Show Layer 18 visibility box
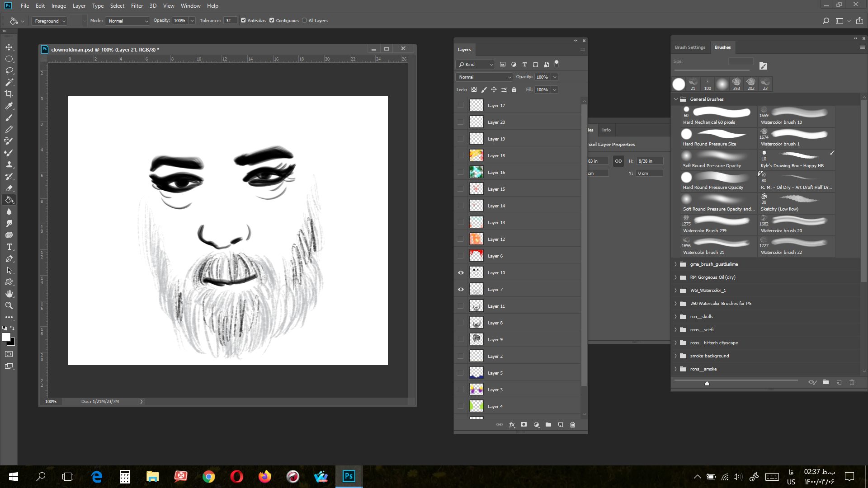The height and width of the screenshot is (488, 868). point(461,155)
